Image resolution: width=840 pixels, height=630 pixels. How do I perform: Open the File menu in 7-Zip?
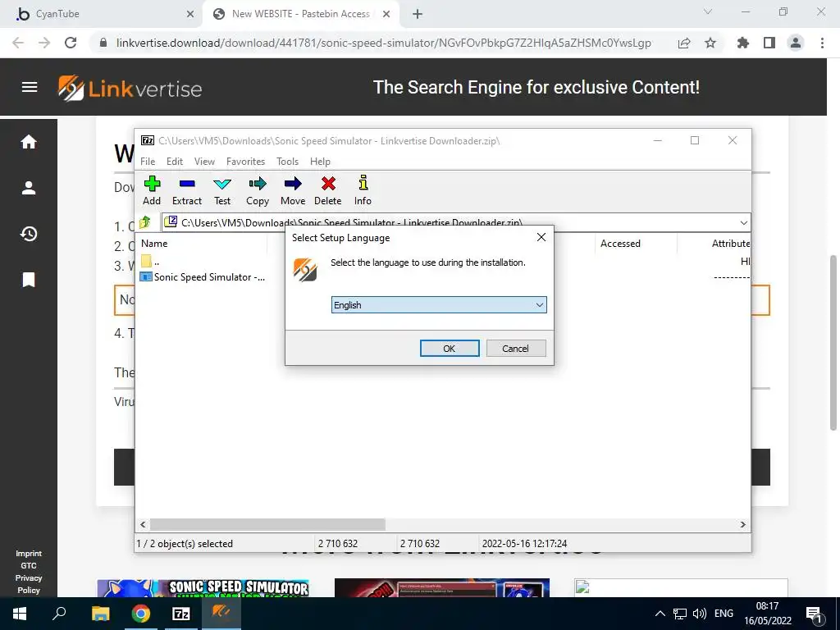pyautogui.click(x=148, y=162)
